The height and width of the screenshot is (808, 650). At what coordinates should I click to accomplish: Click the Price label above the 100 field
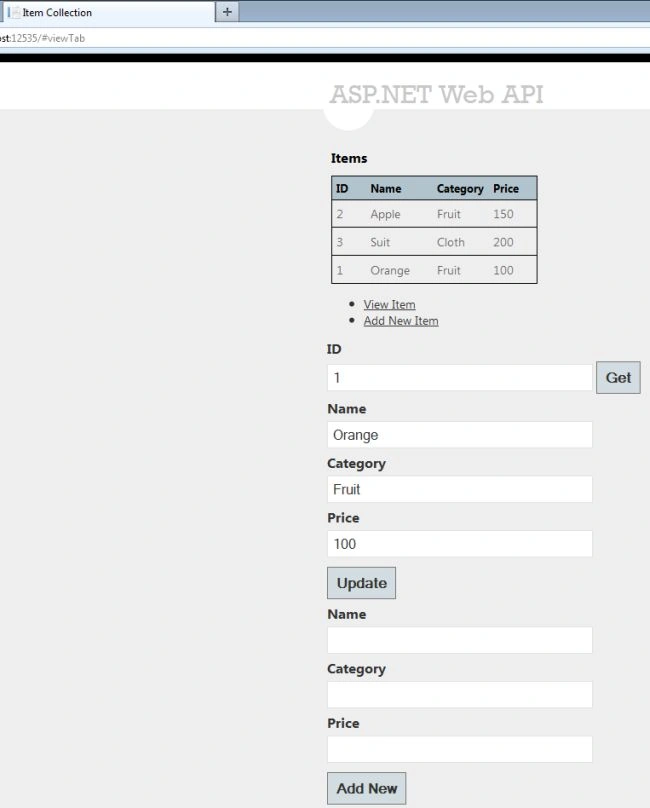tap(343, 518)
